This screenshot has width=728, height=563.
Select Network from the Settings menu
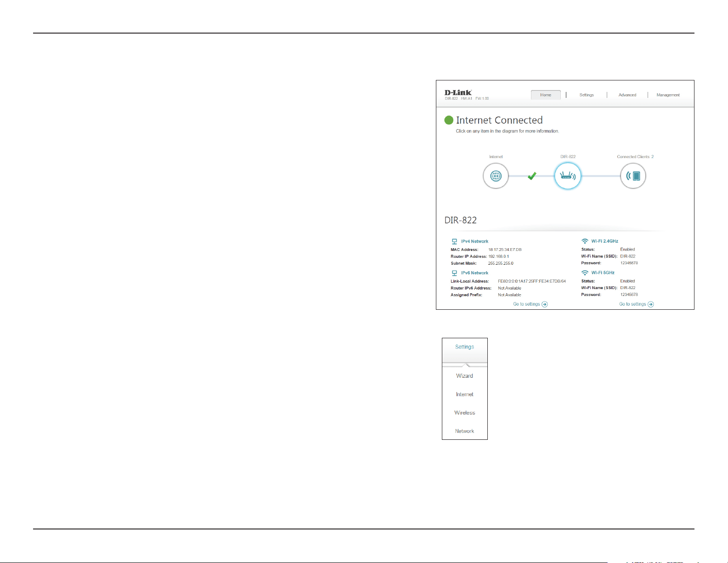(x=464, y=431)
